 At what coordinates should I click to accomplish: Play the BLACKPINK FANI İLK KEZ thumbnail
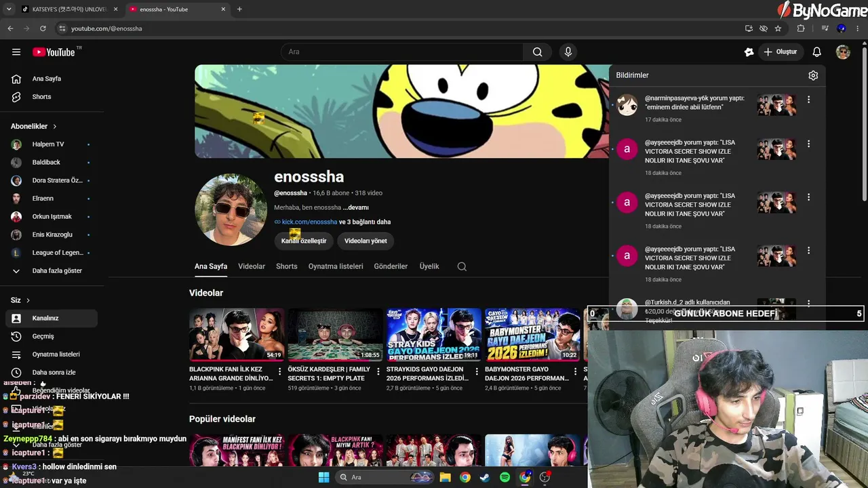(237, 335)
